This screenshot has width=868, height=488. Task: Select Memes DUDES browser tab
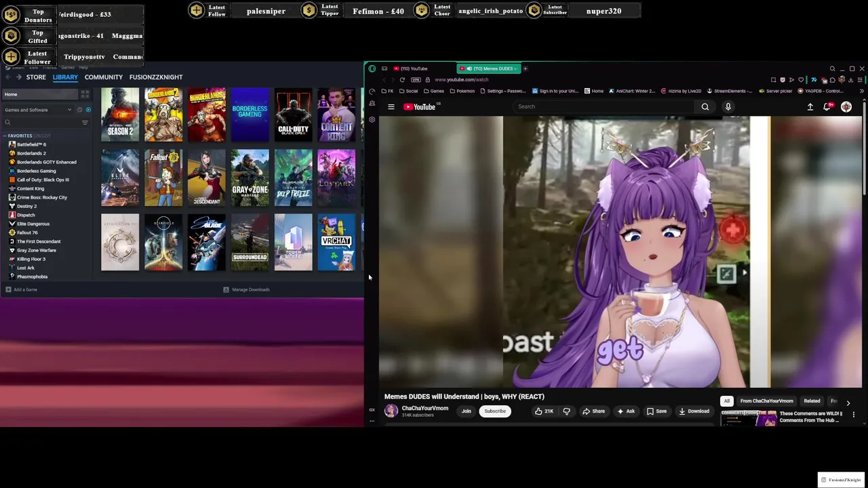pyautogui.click(x=489, y=68)
